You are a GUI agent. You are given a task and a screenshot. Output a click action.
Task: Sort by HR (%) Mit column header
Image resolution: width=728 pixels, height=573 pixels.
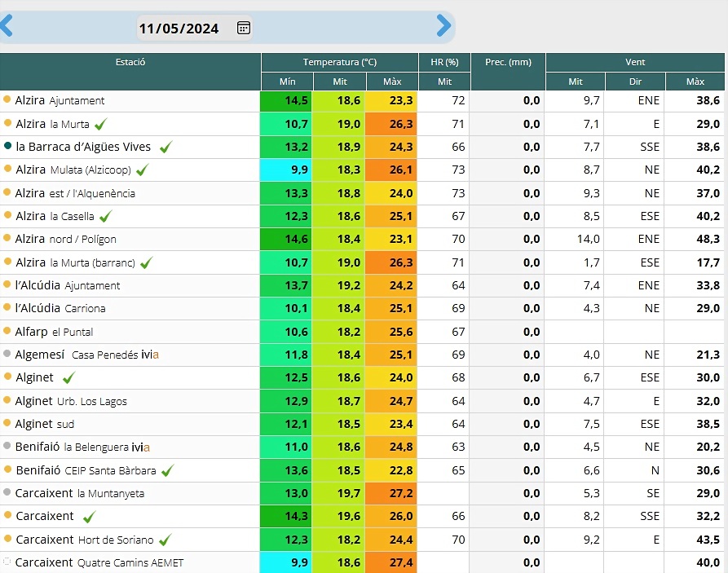tap(445, 82)
